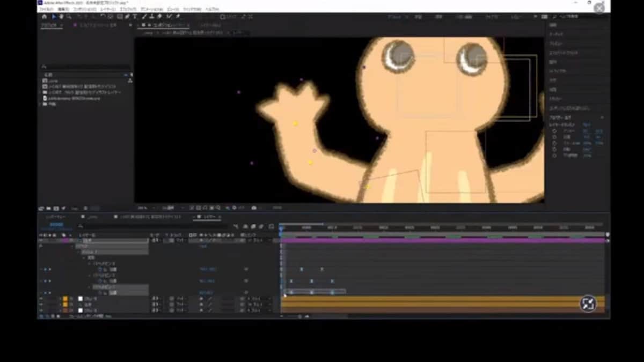Open blend mode dropdown of first orange layer
Screen dimensions: 644x362
tap(157, 299)
